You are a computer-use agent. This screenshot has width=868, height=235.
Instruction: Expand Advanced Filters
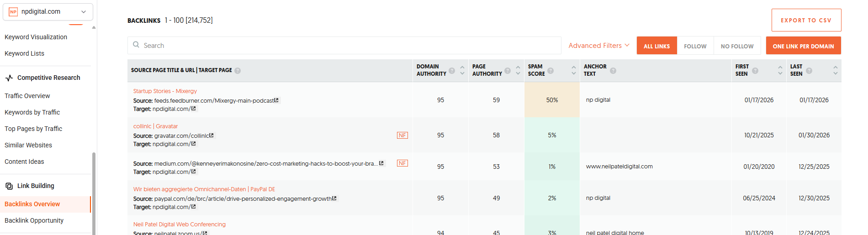pyautogui.click(x=599, y=45)
